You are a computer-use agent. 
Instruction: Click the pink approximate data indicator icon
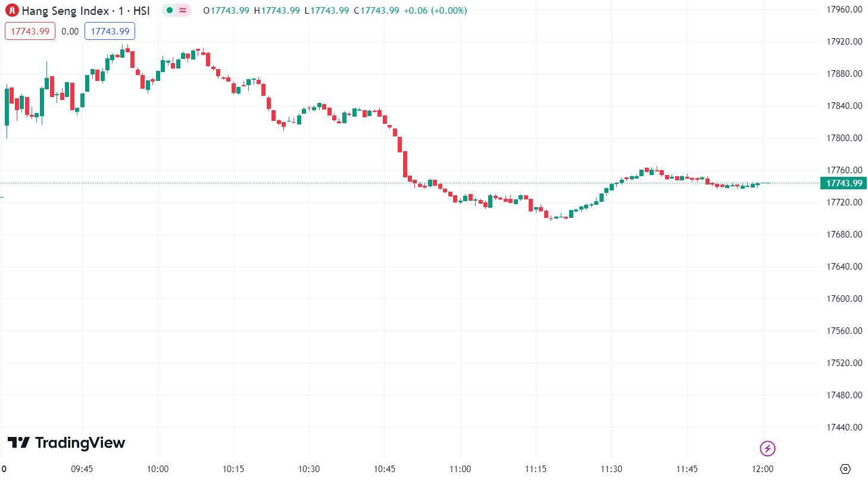coord(183,11)
